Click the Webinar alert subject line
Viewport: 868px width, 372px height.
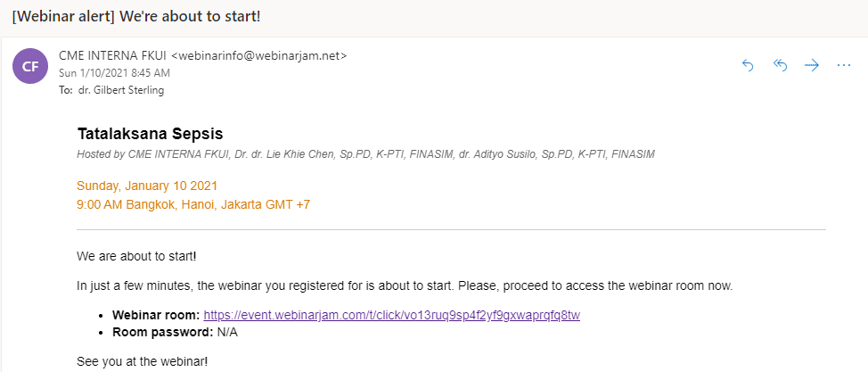136,16
